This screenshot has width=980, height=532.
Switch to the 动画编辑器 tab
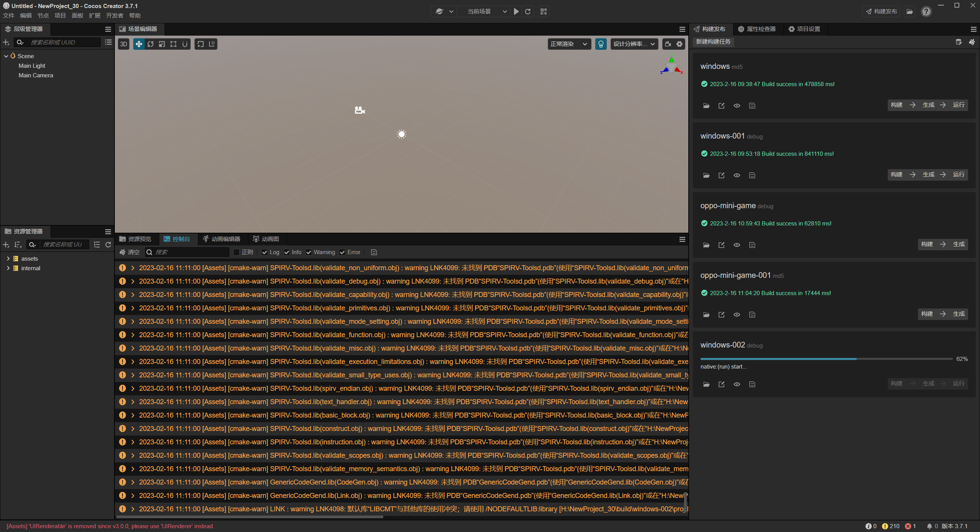(x=222, y=239)
